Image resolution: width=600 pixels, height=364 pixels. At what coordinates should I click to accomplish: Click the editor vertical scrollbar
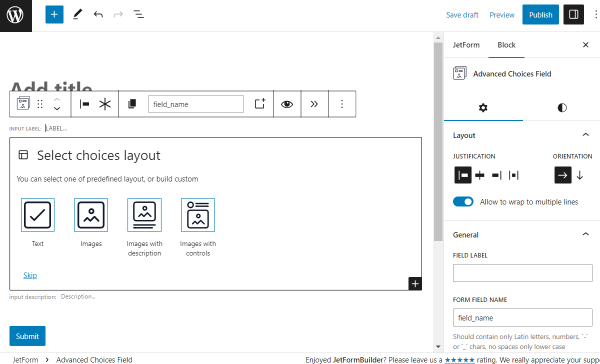(438, 142)
